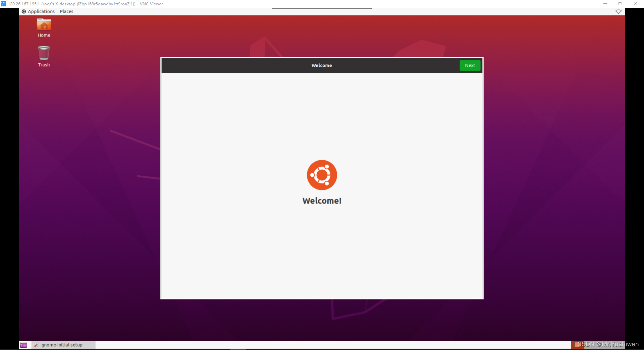644x350 pixels.
Task: Click the network status icon in top panel
Action: pyautogui.click(x=619, y=11)
